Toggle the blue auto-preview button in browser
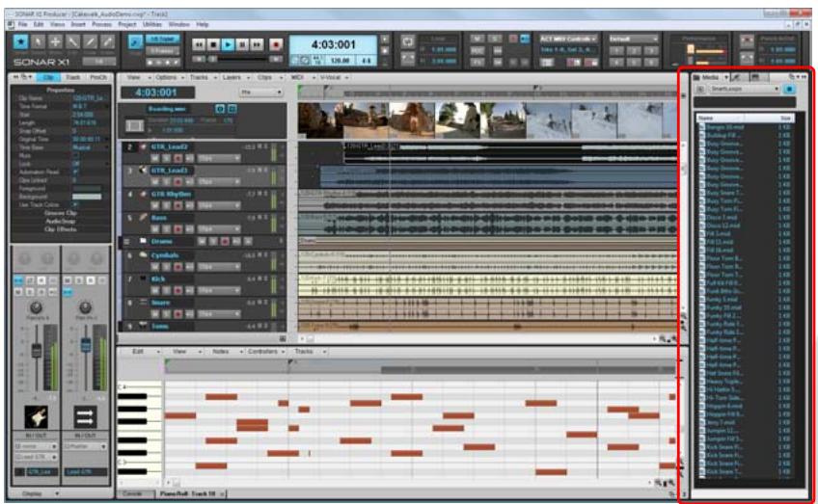This screenshot has height=504, width=818. [x=789, y=89]
